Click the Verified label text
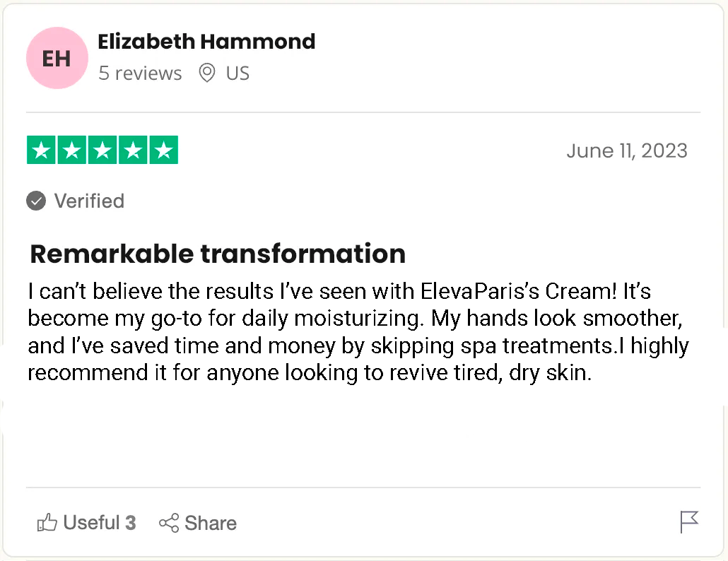 (x=89, y=201)
